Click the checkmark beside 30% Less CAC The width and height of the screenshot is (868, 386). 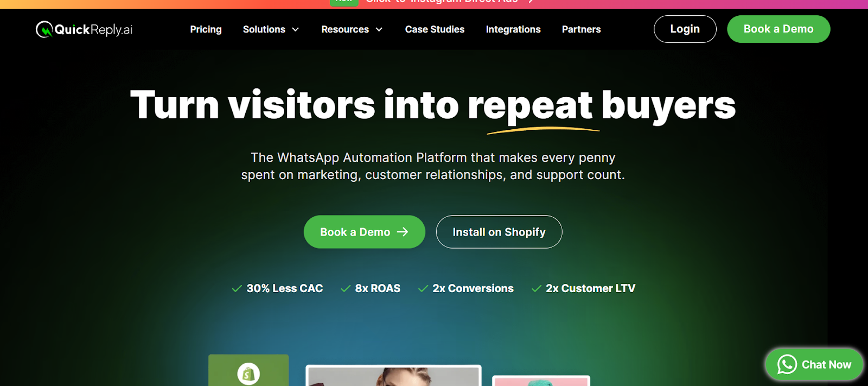click(x=237, y=289)
